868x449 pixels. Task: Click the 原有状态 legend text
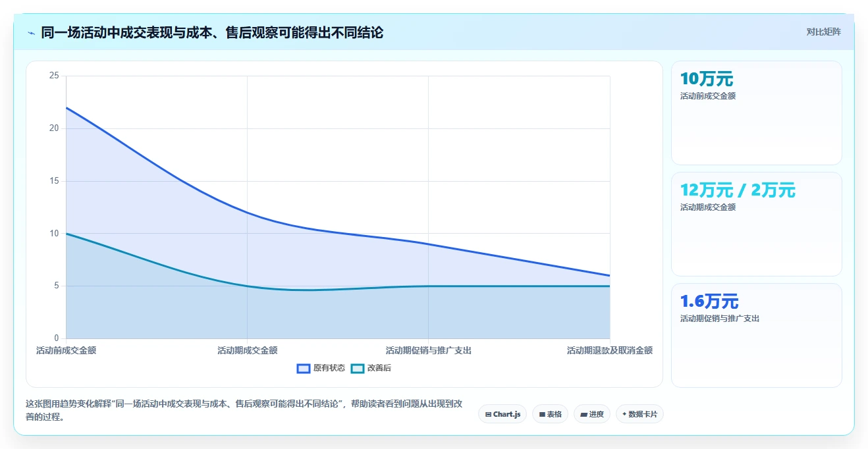tap(329, 368)
